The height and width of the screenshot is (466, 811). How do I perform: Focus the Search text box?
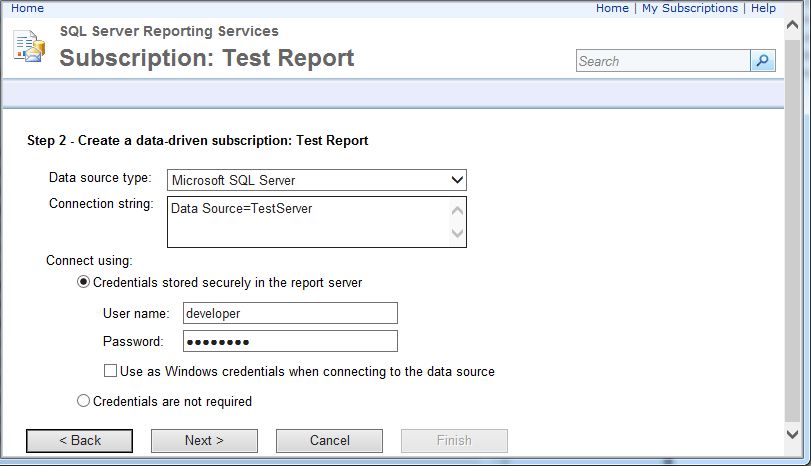pyautogui.click(x=662, y=61)
